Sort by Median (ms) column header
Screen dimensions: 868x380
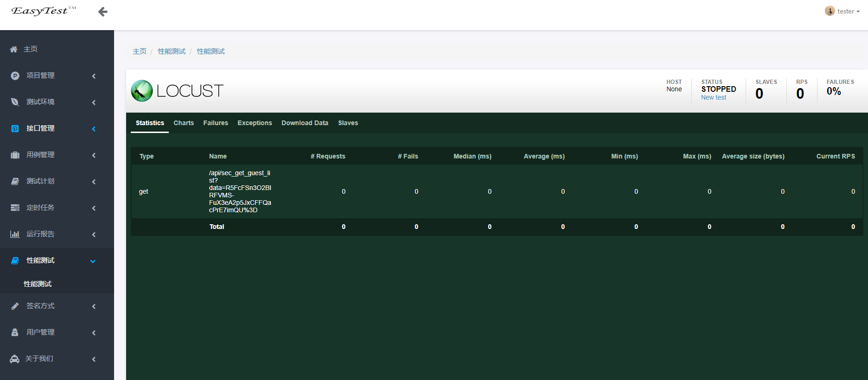[472, 156]
